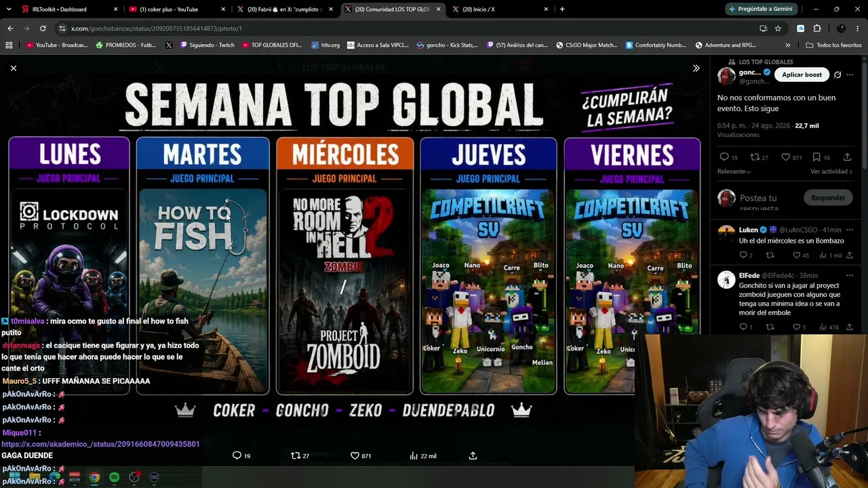Image resolution: width=868 pixels, height=488 pixels.
Task: Open goncho's profile avatar on the main post
Action: click(x=726, y=76)
